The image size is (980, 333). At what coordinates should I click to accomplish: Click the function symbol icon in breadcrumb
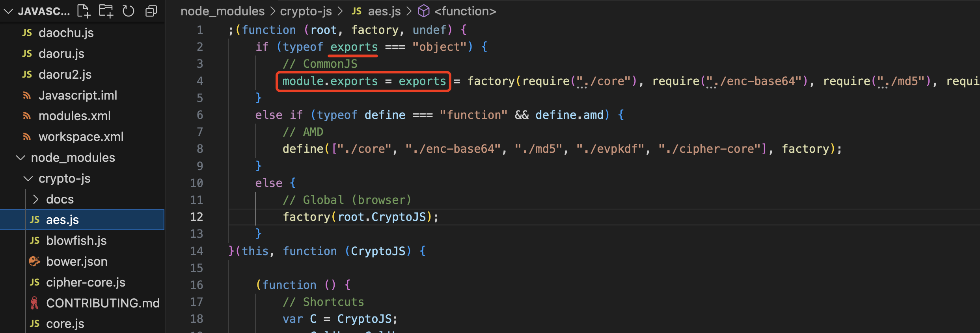[x=423, y=11]
